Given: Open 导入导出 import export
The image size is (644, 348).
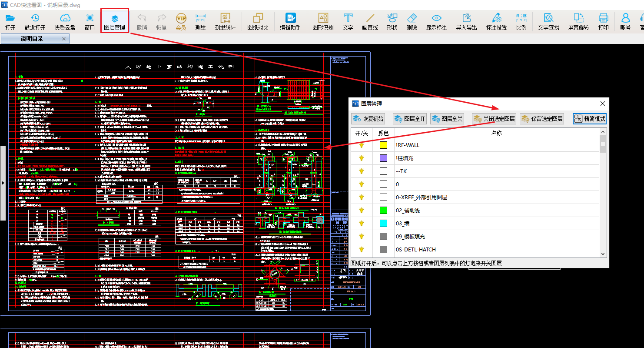Looking at the screenshot, I should 466,22.
